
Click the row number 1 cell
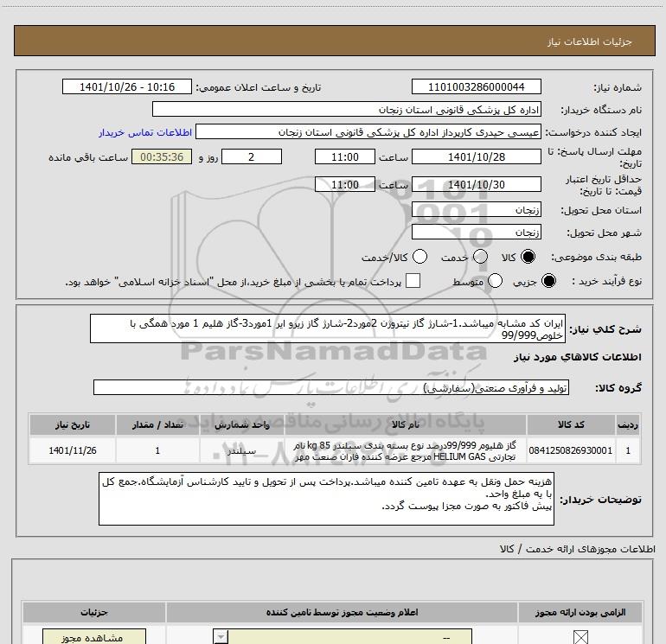[x=628, y=450]
